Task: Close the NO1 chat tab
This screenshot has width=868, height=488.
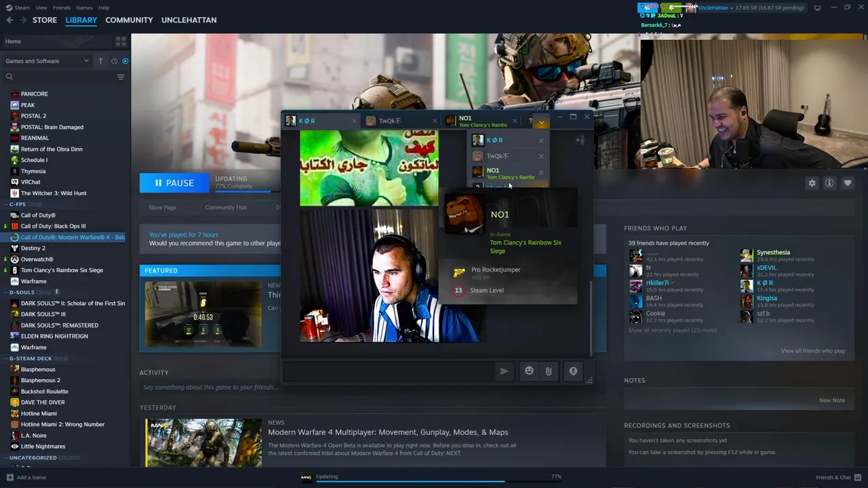Action: 515,121
